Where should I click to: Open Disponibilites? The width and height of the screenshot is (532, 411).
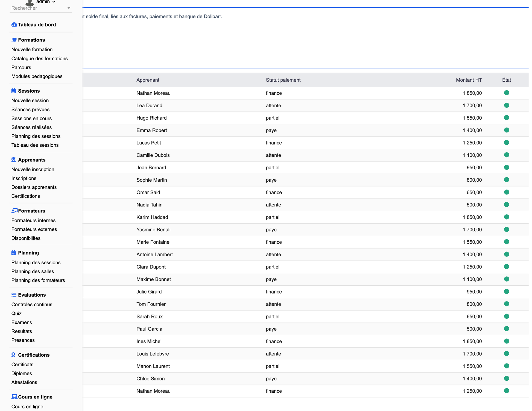tap(26, 238)
